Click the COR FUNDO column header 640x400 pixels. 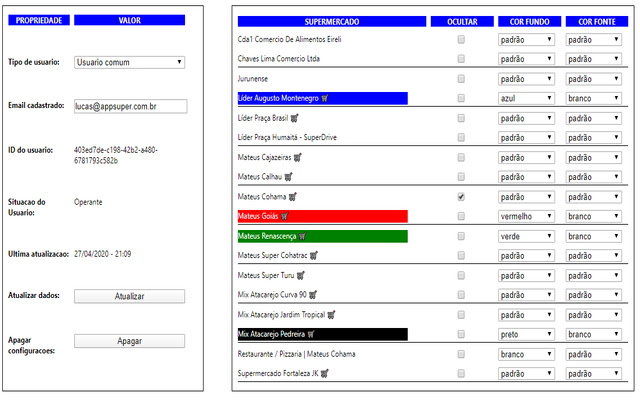529,22
